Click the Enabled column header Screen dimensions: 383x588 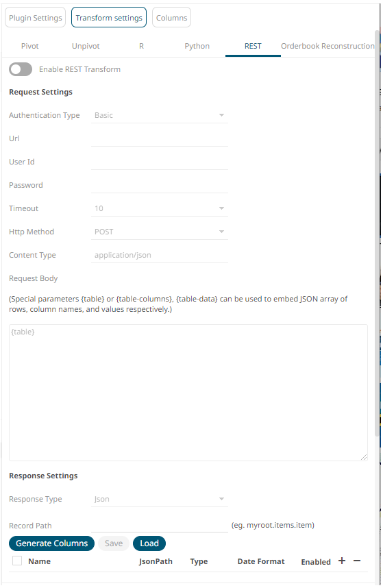[x=316, y=562]
